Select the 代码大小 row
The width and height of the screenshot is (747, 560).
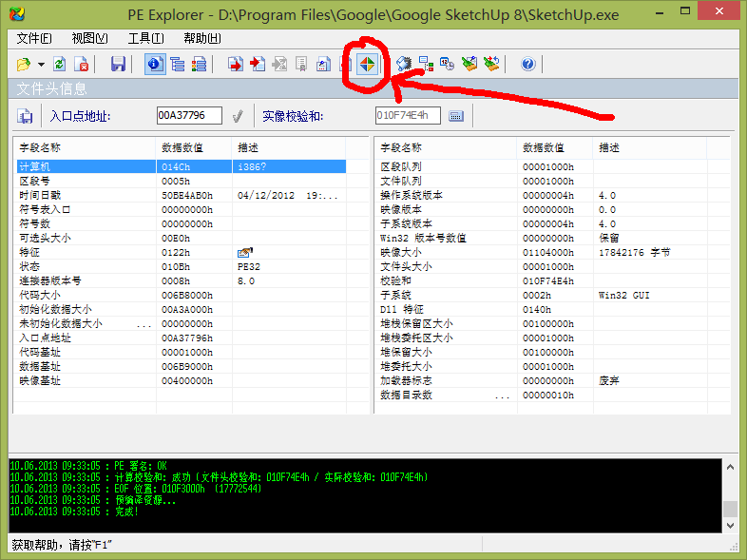pyautogui.click(x=181, y=295)
